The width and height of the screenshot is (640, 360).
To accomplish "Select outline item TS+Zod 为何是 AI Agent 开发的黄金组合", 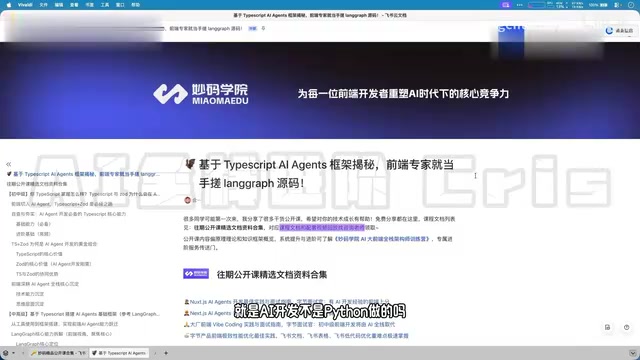I will coord(54,244).
